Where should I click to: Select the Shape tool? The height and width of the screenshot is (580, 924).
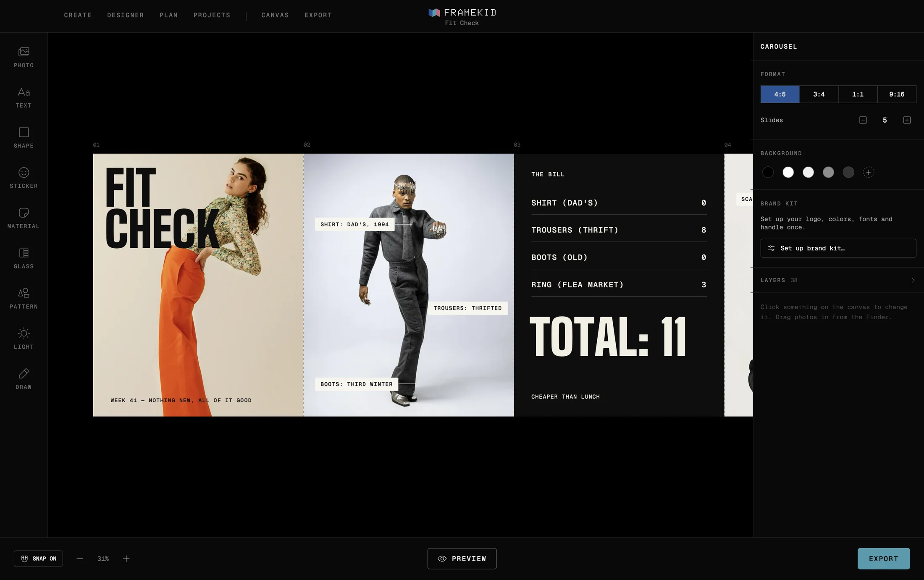(x=24, y=138)
